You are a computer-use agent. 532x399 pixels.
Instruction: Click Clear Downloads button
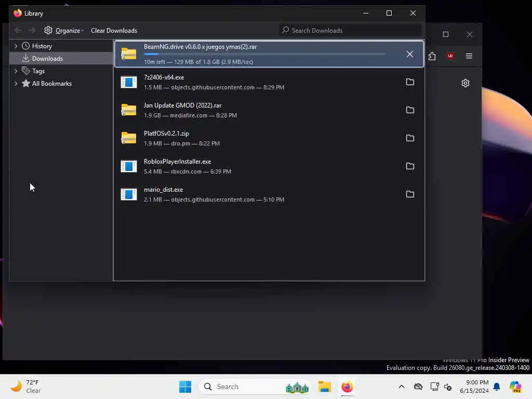(x=114, y=31)
